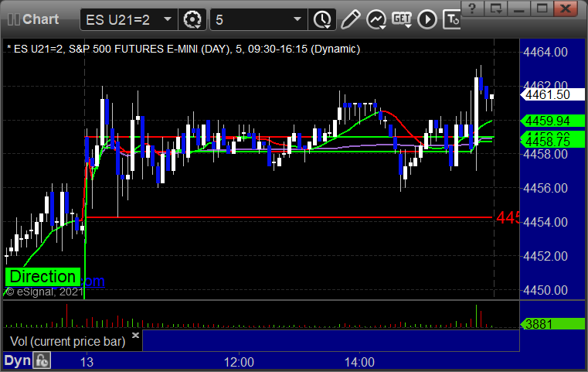
Task: Minimize the chart window
Action: pos(519,8)
